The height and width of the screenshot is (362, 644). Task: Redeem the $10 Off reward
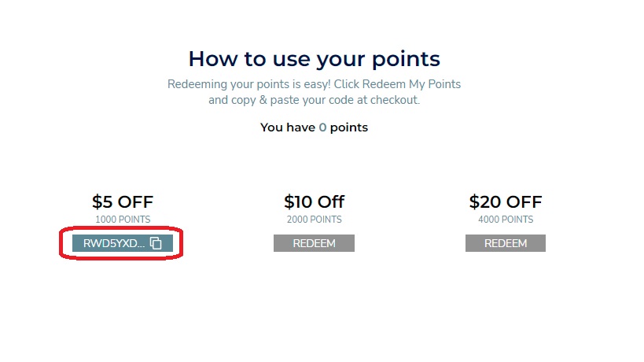(x=314, y=243)
